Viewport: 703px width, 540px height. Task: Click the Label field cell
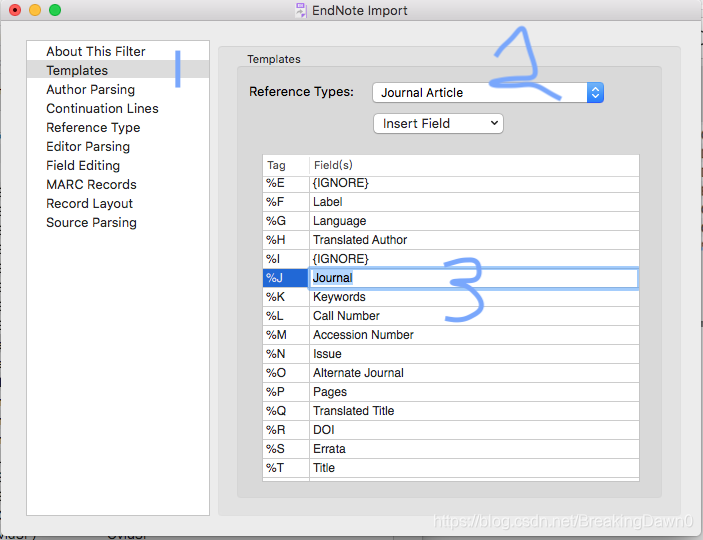pos(474,202)
